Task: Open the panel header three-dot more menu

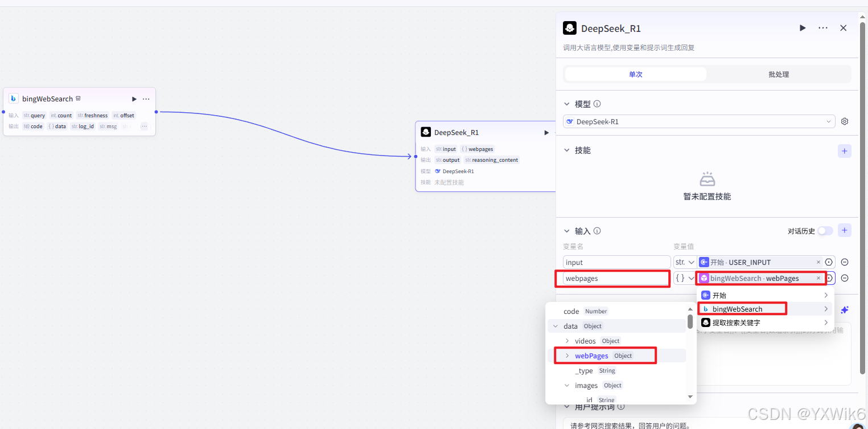Action: click(x=823, y=28)
